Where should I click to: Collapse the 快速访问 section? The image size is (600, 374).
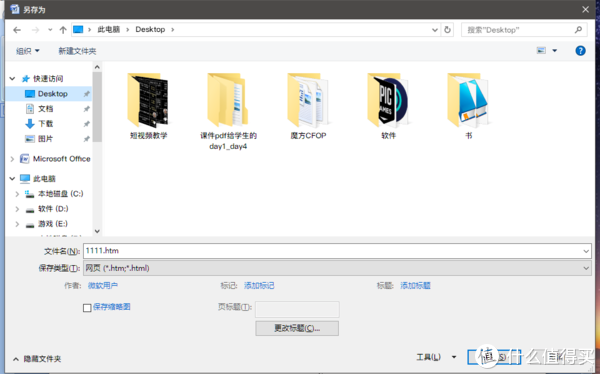click(12, 78)
